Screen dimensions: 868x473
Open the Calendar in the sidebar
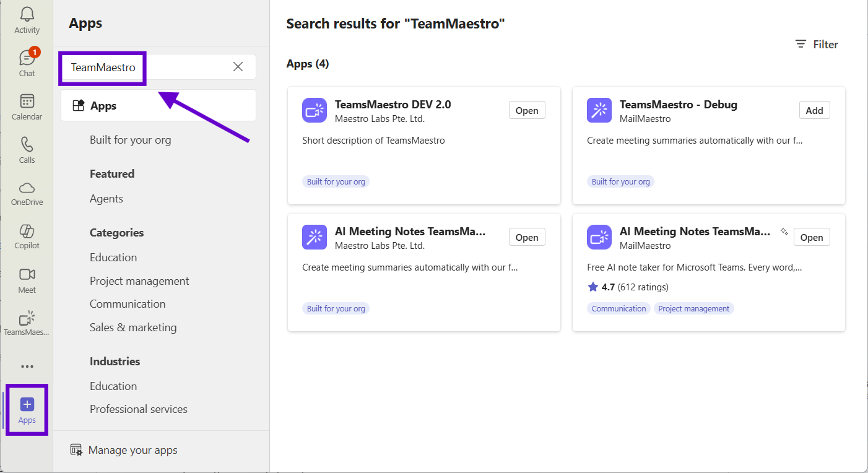tap(27, 107)
